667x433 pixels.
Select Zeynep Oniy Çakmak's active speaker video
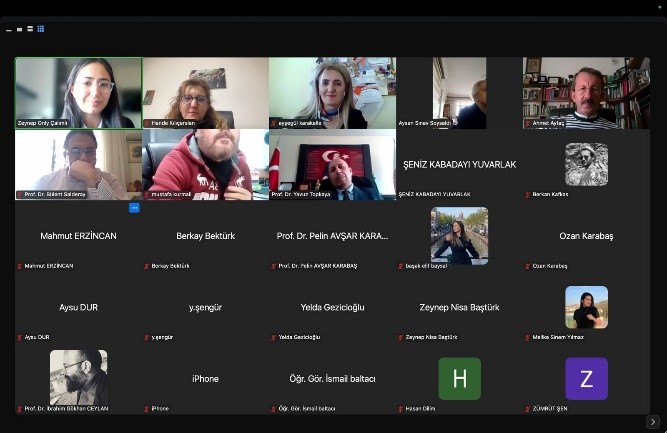click(78, 93)
